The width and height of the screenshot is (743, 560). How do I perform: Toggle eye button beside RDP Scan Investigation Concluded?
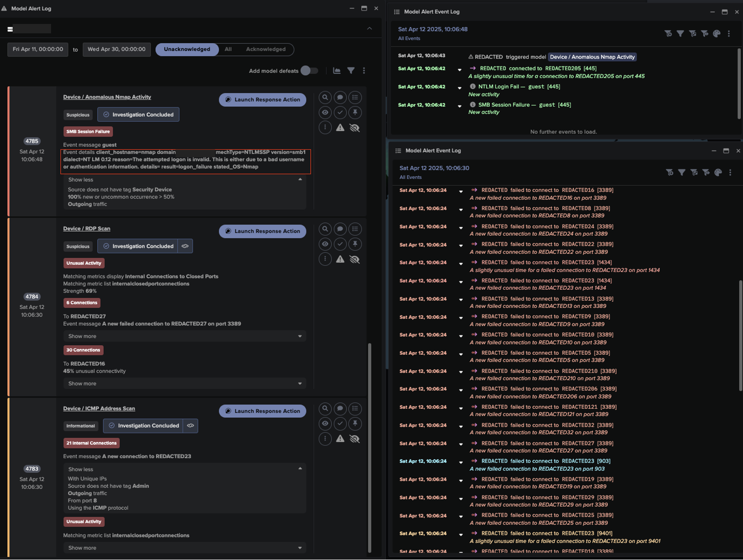pos(185,246)
